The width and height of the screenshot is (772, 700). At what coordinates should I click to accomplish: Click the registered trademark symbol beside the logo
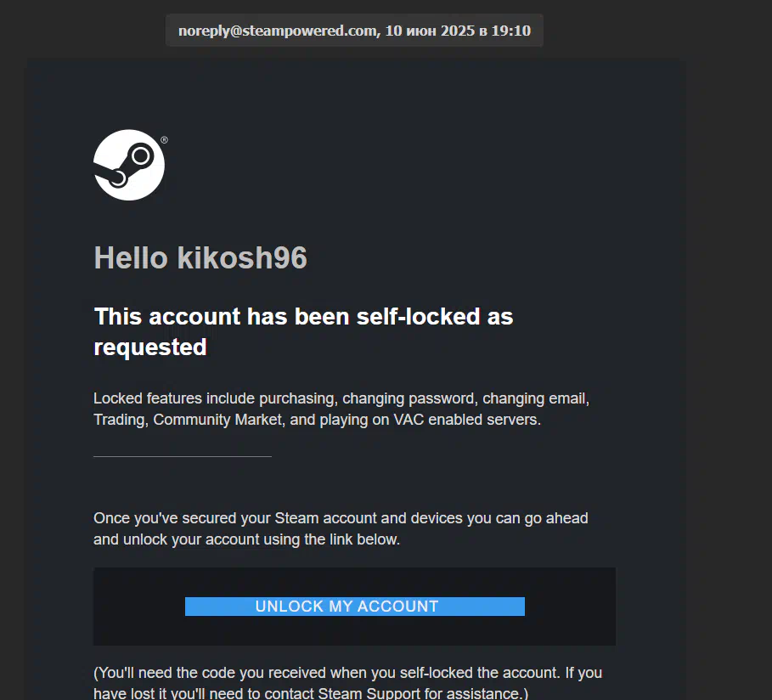(x=164, y=140)
